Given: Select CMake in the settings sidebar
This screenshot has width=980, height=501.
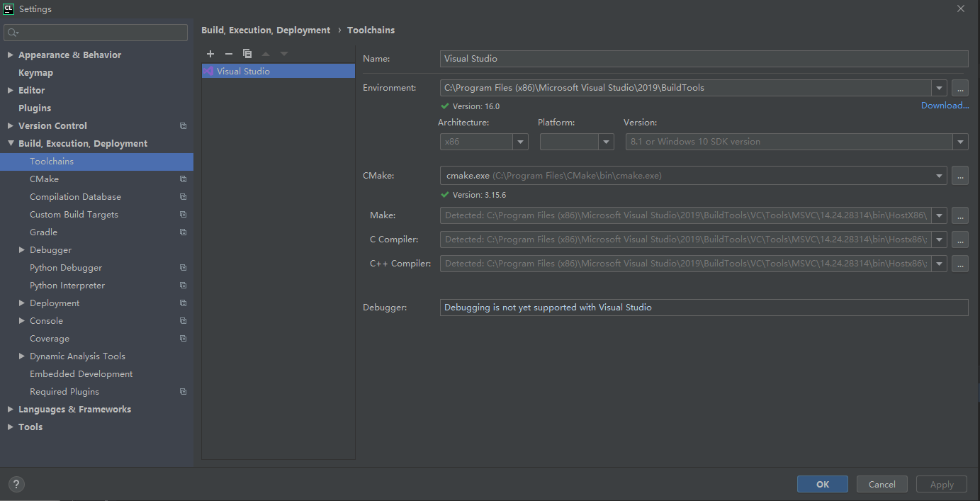Looking at the screenshot, I should [45, 179].
